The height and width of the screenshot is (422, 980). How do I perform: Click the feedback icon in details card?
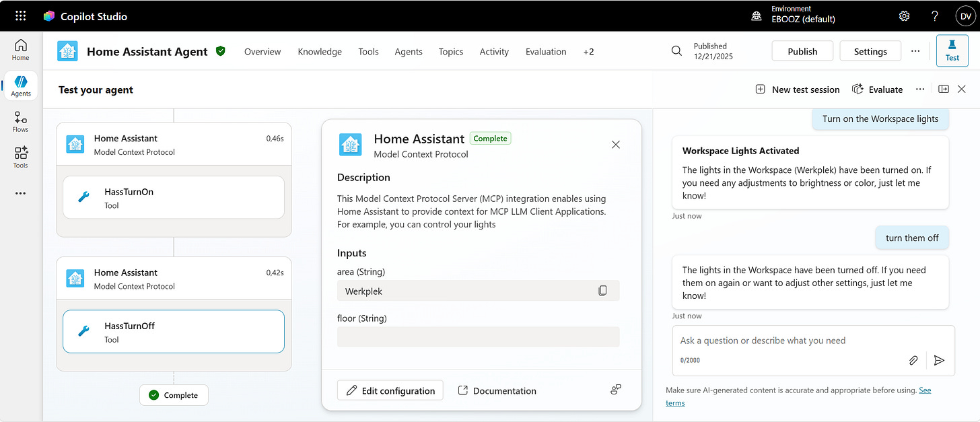pyautogui.click(x=615, y=390)
